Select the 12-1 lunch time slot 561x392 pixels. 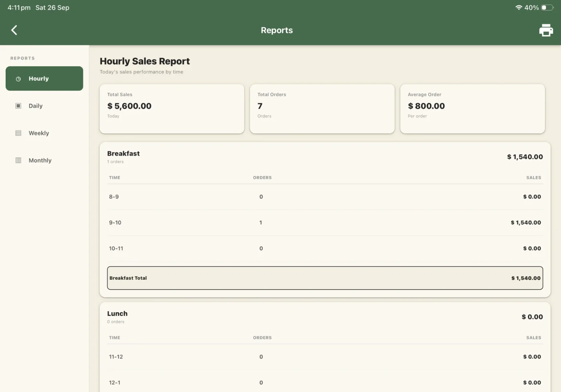point(115,382)
